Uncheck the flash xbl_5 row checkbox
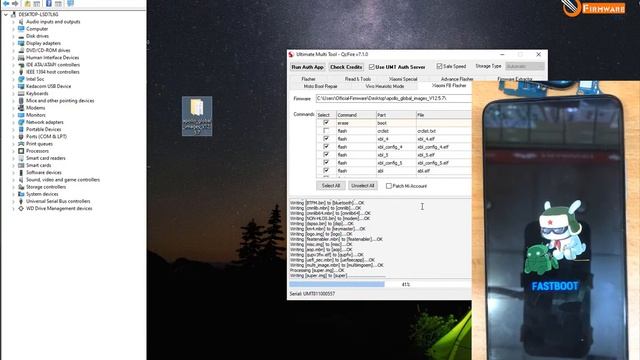This screenshot has width=640, height=360. point(326,154)
